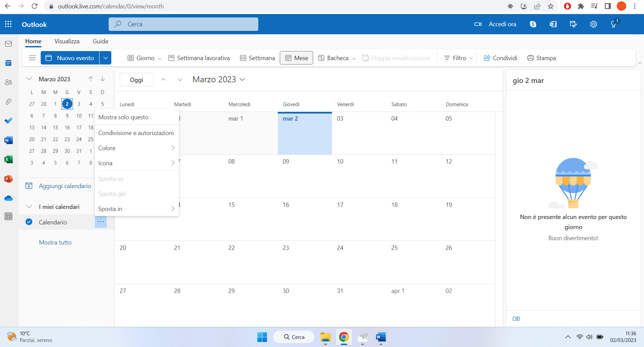644x347 pixels.
Task: Uncheck the Calendario calendar visibility
Action: [29, 222]
